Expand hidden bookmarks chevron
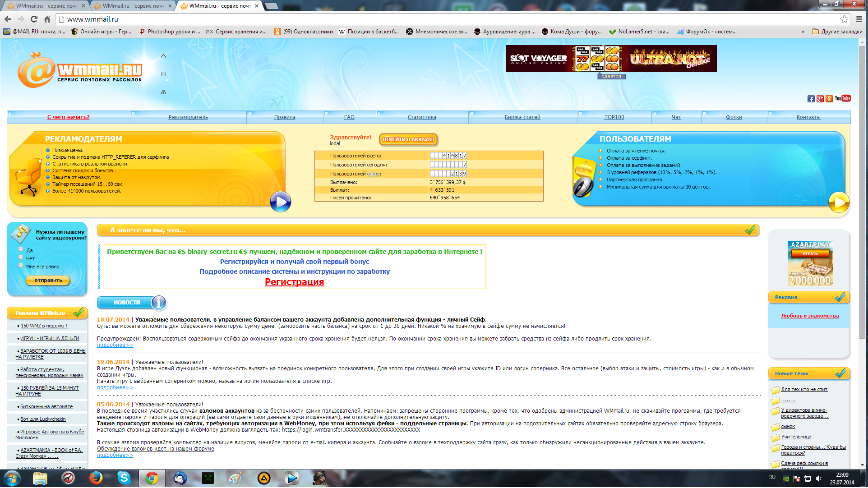 [803, 32]
